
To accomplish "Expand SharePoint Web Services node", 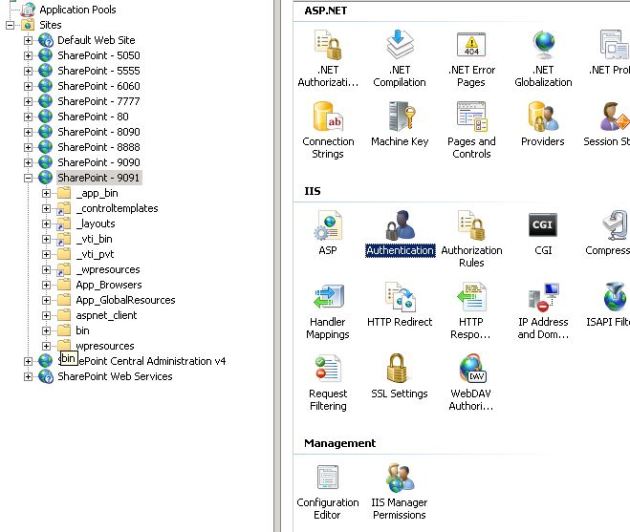I will [x=28, y=377].
